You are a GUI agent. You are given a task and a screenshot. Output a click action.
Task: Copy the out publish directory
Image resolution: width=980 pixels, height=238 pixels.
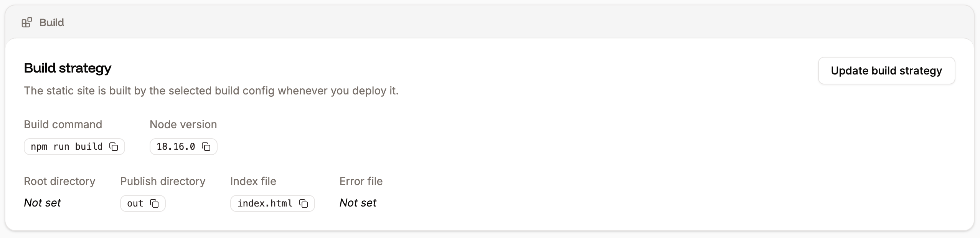155,203
